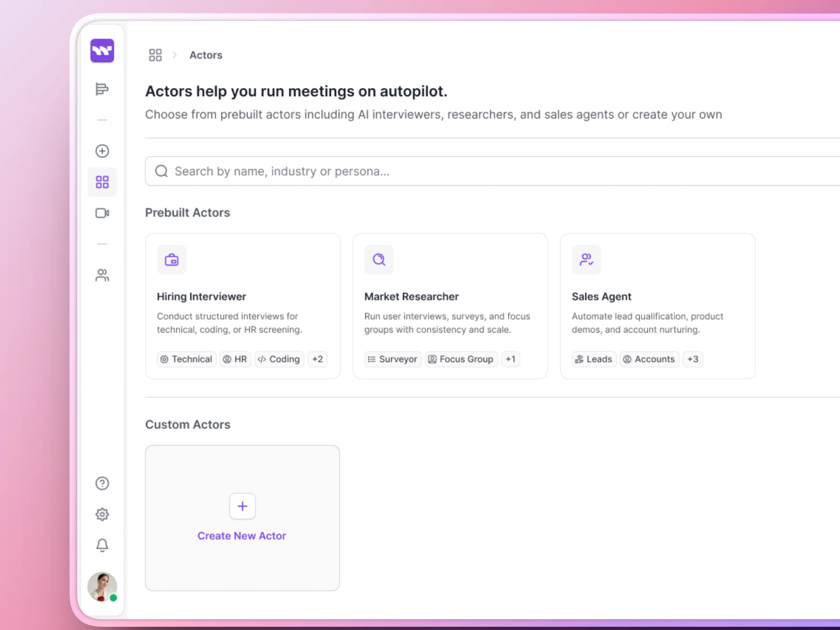Click the breadcrumb dashboard grid icon
Screen dimensions: 840x630
coord(155,55)
